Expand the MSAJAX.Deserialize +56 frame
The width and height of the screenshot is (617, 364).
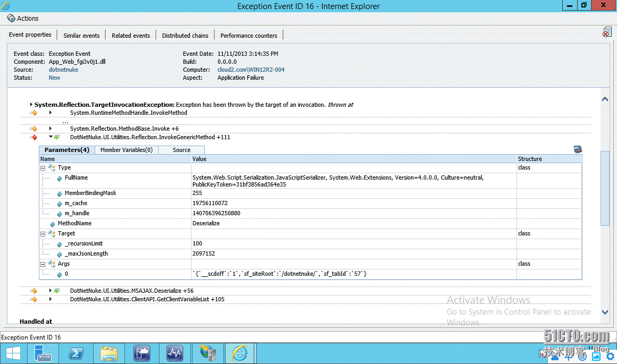click(51, 291)
